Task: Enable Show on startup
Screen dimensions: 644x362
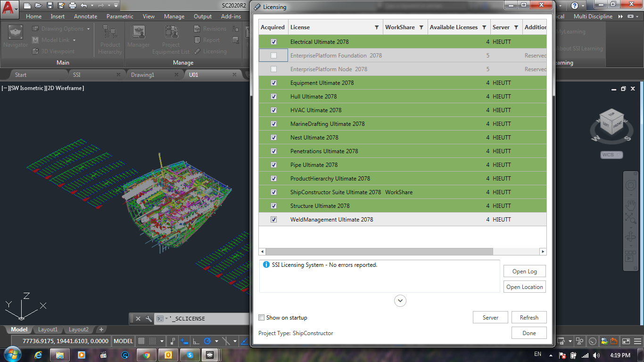Action: click(x=262, y=317)
